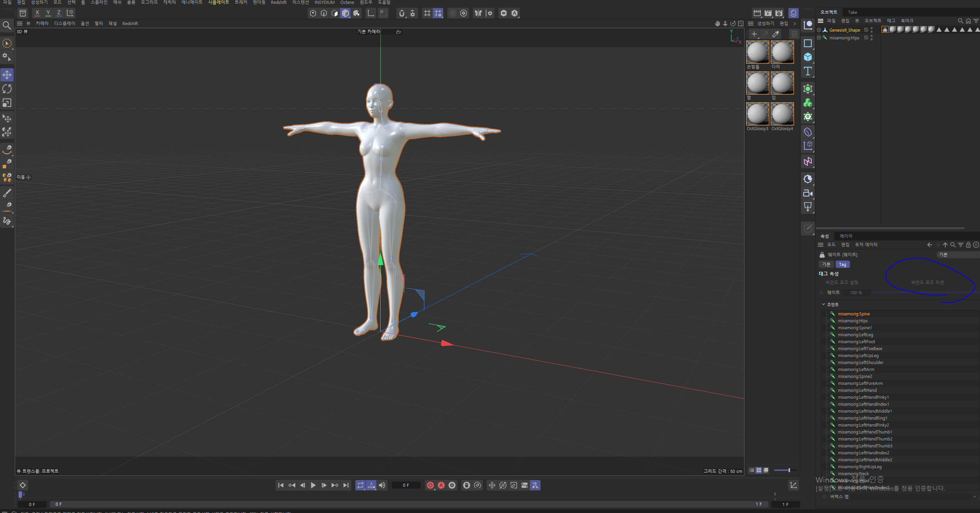The width and height of the screenshot is (980, 513).
Task: Toggle Y axis lock
Action: coord(48,13)
